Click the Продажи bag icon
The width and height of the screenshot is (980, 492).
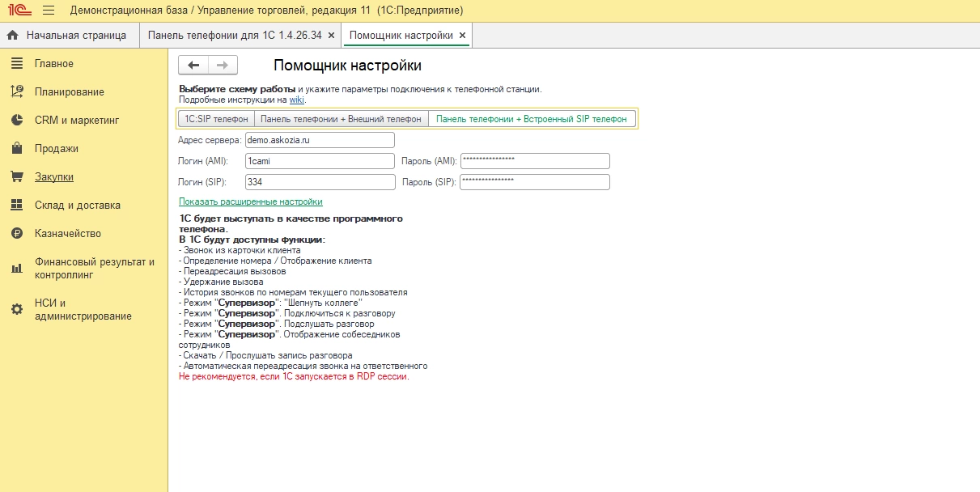point(17,148)
